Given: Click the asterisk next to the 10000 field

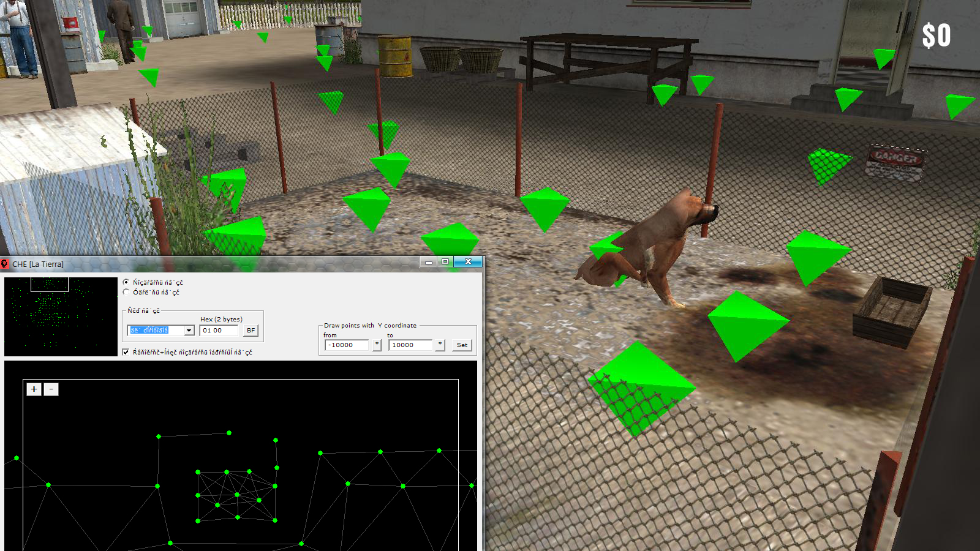Looking at the screenshot, I should coord(440,345).
